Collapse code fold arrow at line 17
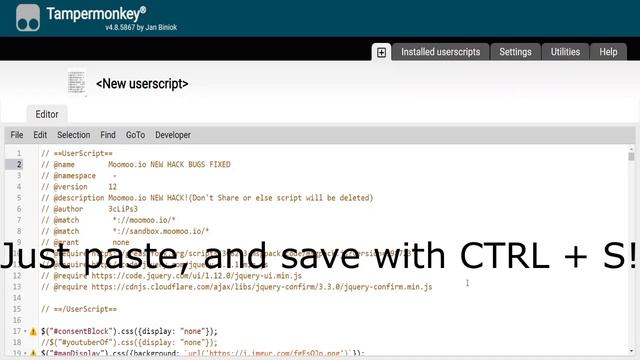This screenshot has height=360, width=640. [25, 331]
